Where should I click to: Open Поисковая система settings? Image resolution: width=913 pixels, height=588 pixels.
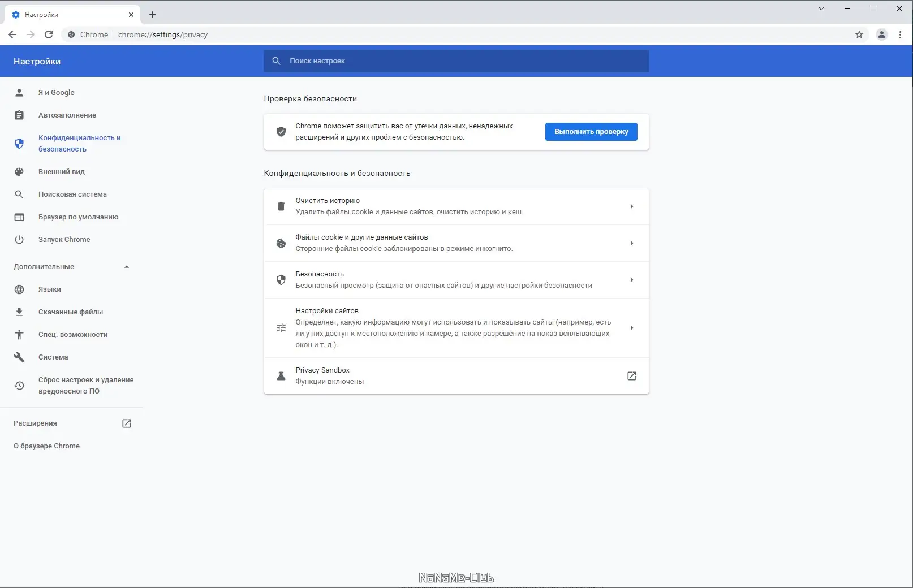[x=72, y=194]
